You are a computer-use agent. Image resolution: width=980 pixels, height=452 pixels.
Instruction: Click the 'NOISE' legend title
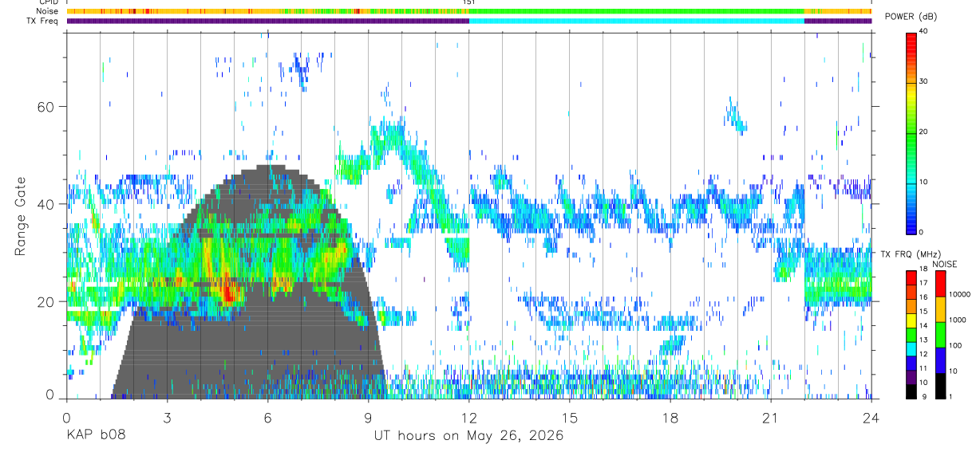(944, 264)
